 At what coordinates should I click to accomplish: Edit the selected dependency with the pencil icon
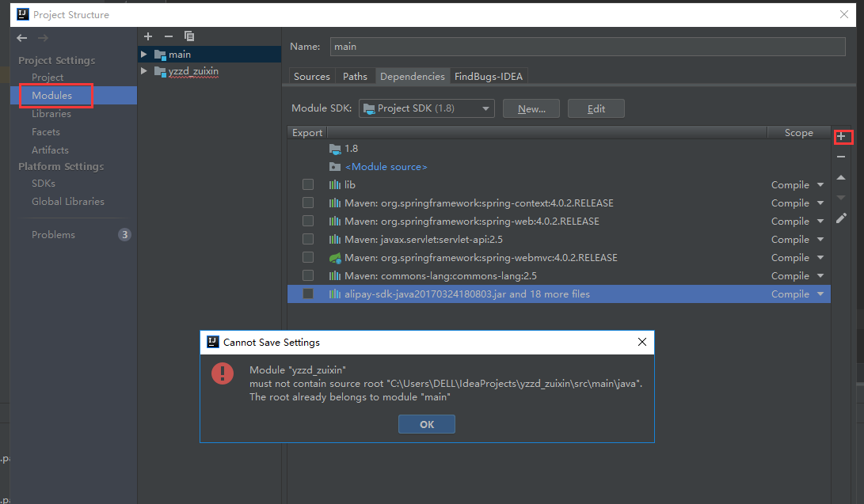point(842,218)
